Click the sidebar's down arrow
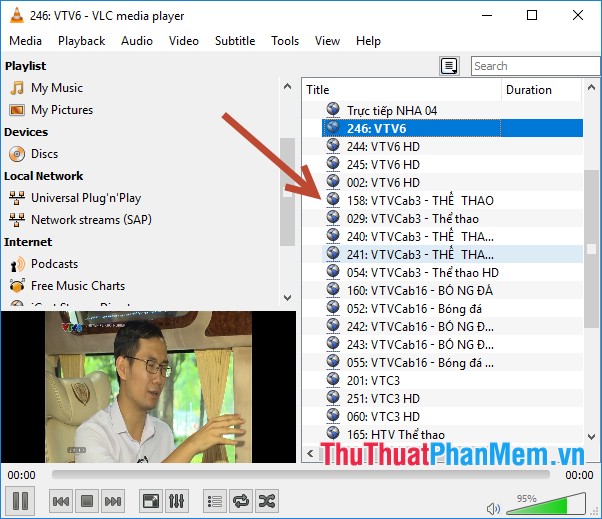 pos(287,298)
